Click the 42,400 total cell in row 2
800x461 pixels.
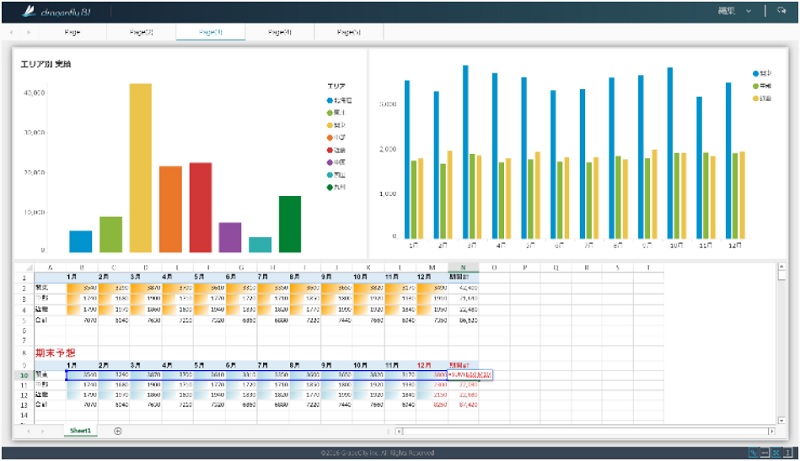point(463,288)
